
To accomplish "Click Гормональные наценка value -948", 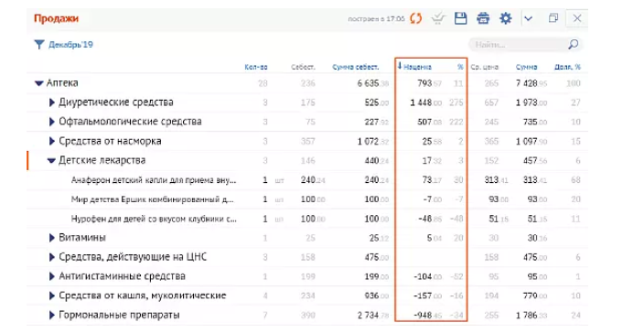I will 428,316.
